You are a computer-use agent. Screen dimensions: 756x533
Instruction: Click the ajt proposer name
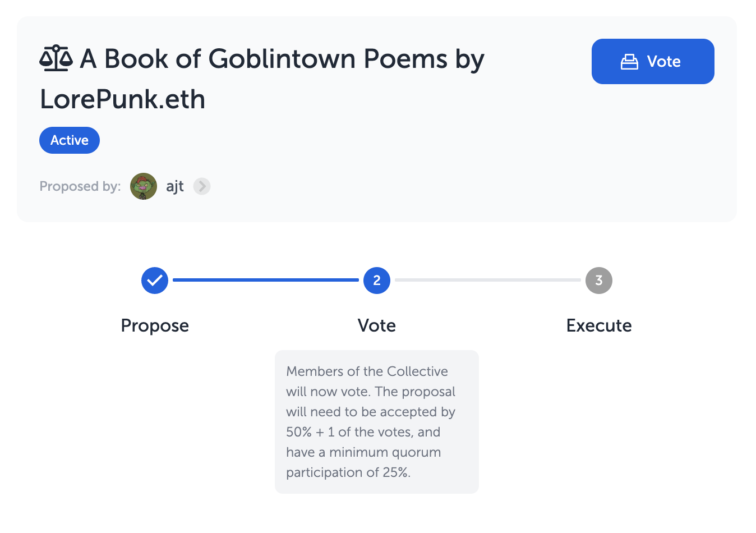175,186
